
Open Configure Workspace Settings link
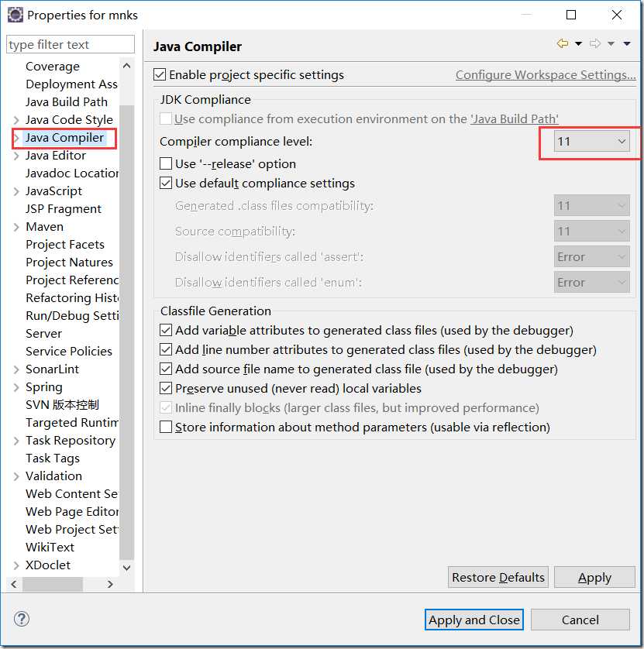(546, 74)
